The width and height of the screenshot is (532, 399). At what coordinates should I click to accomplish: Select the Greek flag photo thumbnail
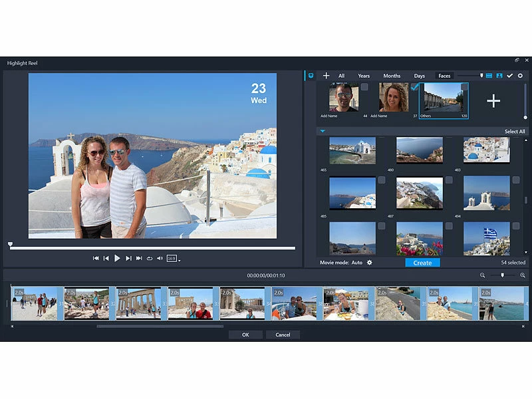pos(487,239)
